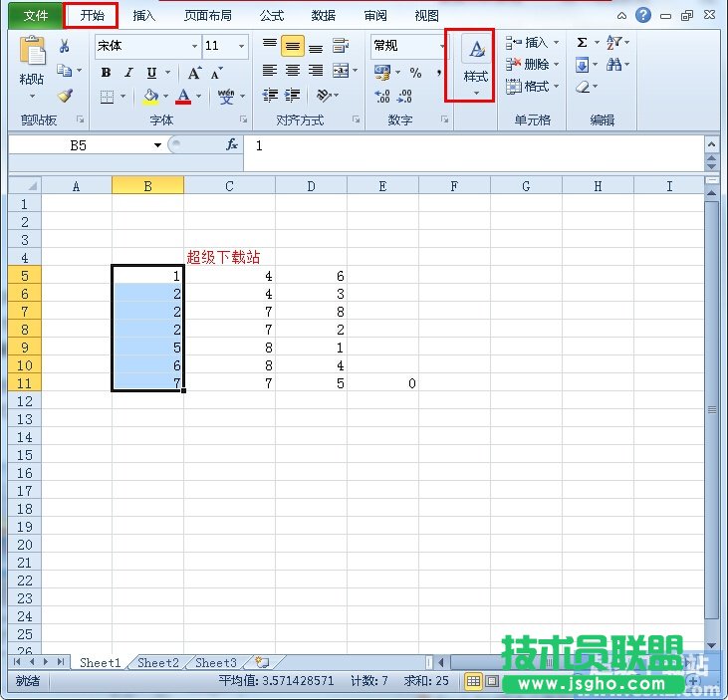Screen dimensions: 728x700
Task: Open the 公式 ribbon tab
Action: [271, 16]
